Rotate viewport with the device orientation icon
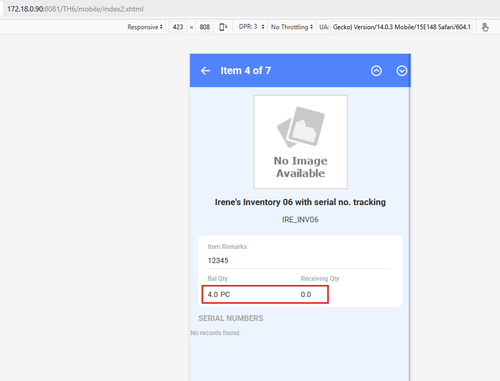This screenshot has height=381, width=500. point(223,27)
